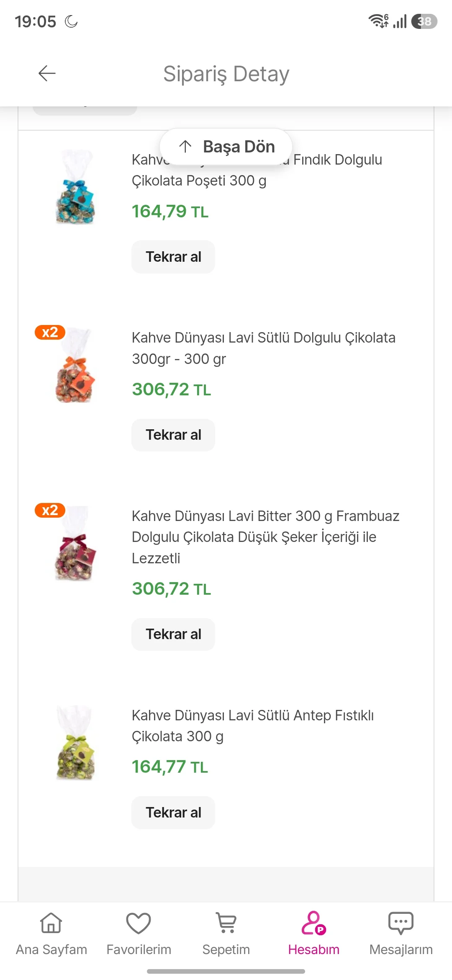Open Lavi Bitter Frambuaz product title
The width and height of the screenshot is (452, 980).
pyautogui.click(x=266, y=537)
